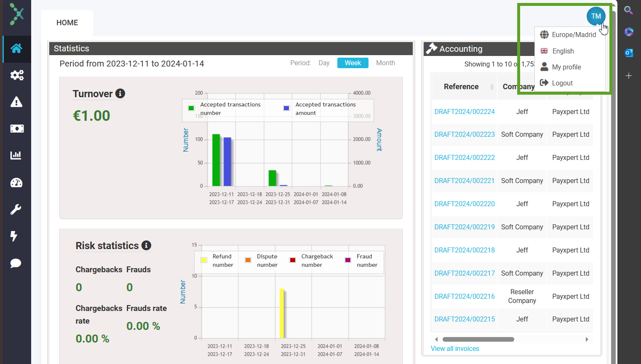Screen dimensions: 641x364
Task: Open the Europe/Madrid timezone option
Action: point(573,35)
